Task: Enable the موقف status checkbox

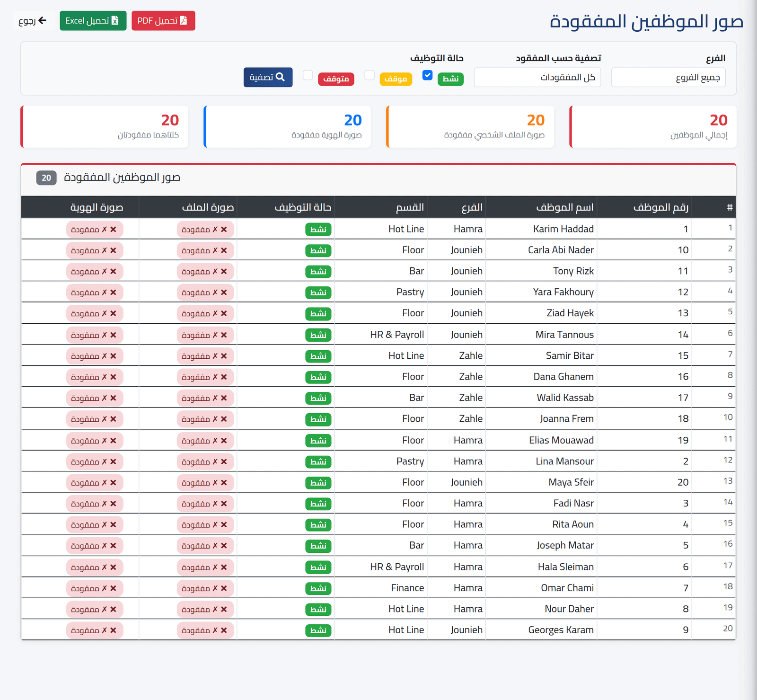Action: [x=370, y=75]
